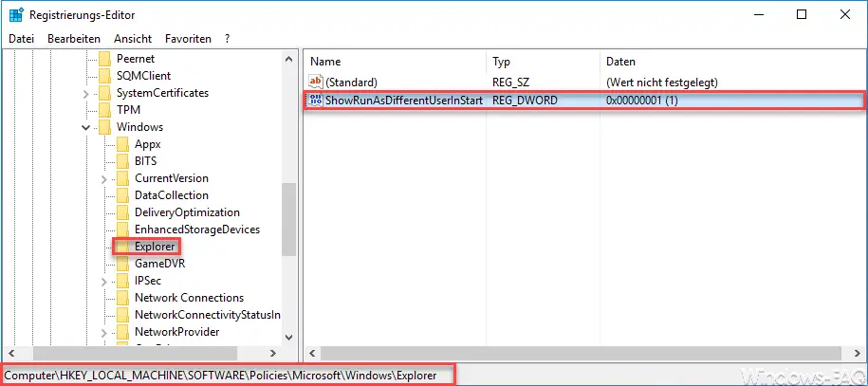Select the CurrentVersion folder icon
The image size is (868, 386).
point(123,179)
